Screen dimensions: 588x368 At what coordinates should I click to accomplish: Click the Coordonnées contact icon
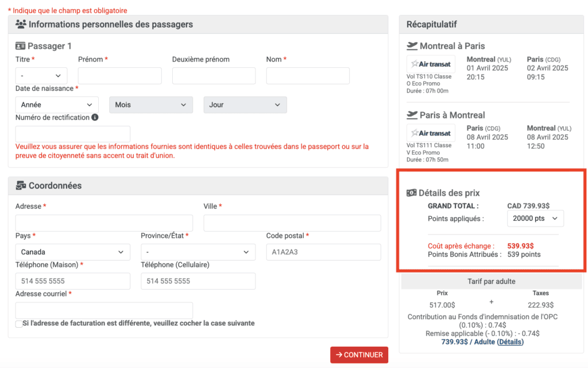21,186
